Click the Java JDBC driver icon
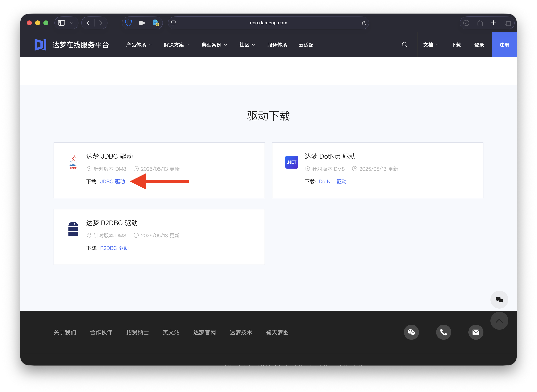Viewport: 537px width, 392px height. (x=73, y=162)
